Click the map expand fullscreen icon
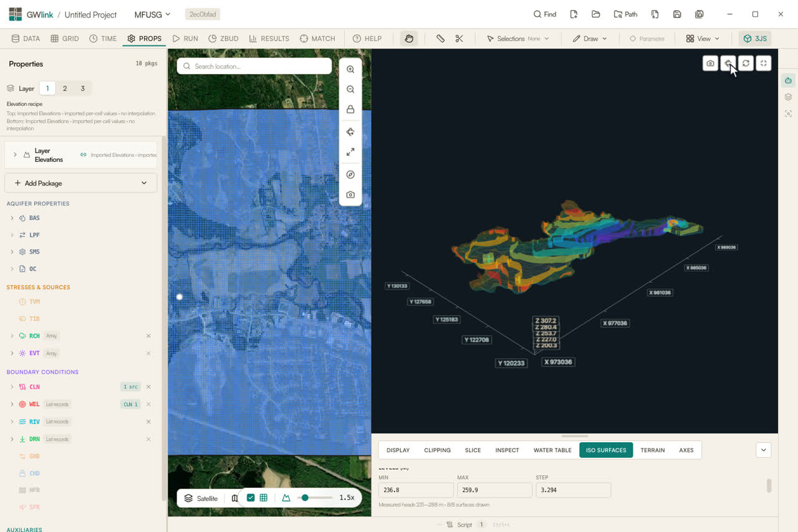 [x=350, y=152]
